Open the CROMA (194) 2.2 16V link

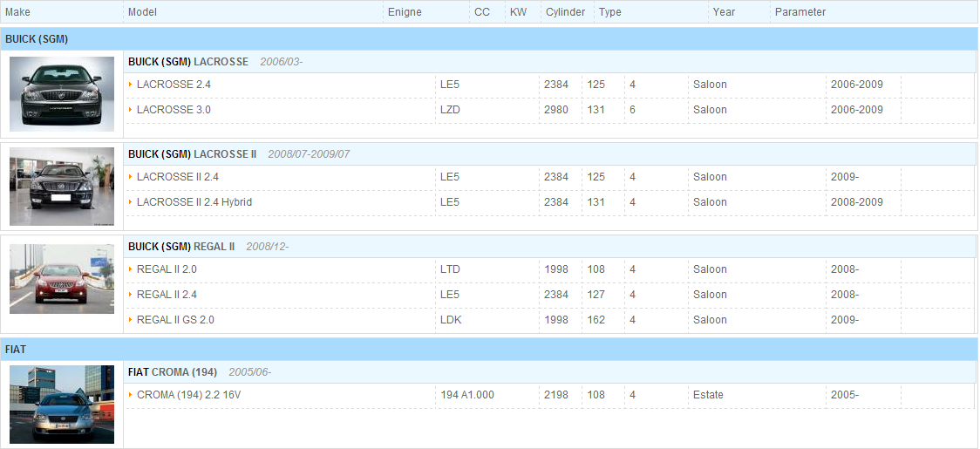pos(188,395)
